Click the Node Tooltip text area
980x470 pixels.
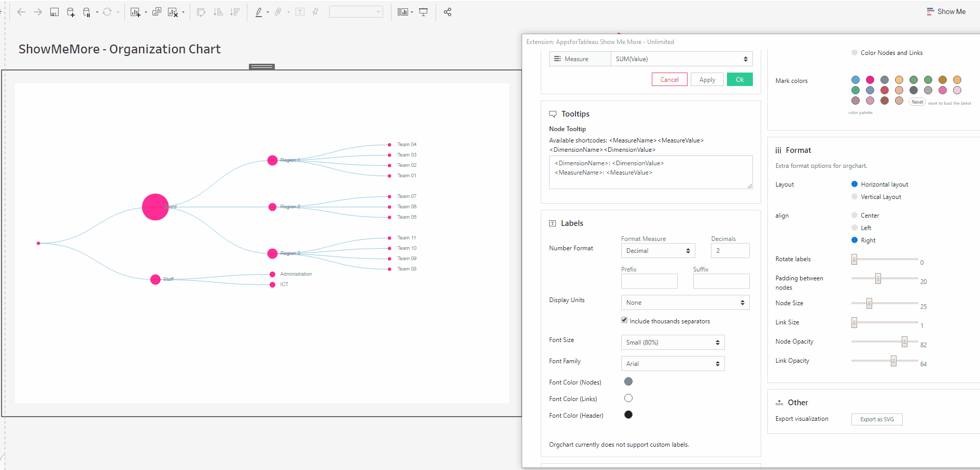point(651,172)
